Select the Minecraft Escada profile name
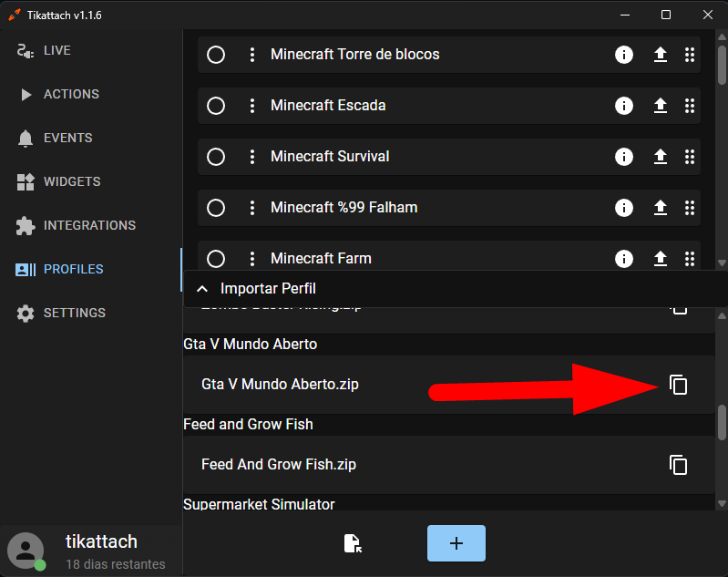Viewport: 728px width, 577px height. click(328, 106)
